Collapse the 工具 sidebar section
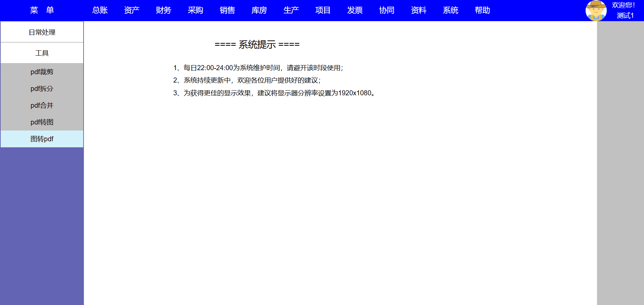Screen dimensions: 644x305 [x=42, y=53]
